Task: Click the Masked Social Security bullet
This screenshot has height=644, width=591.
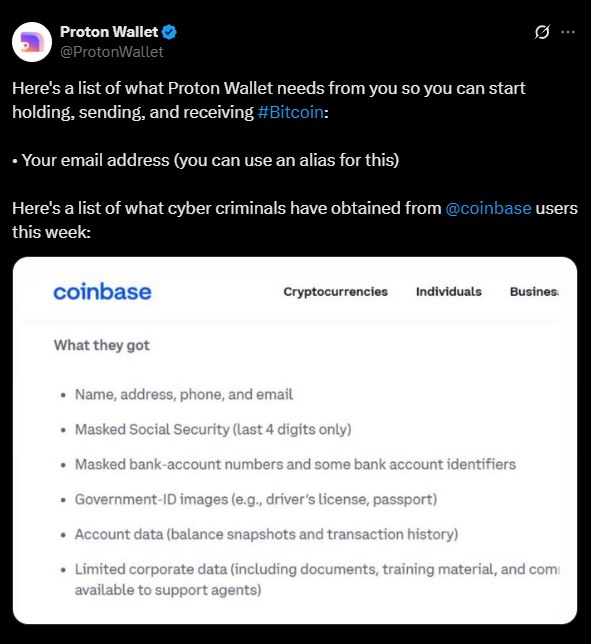Action: pyautogui.click(x=213, y=429)
